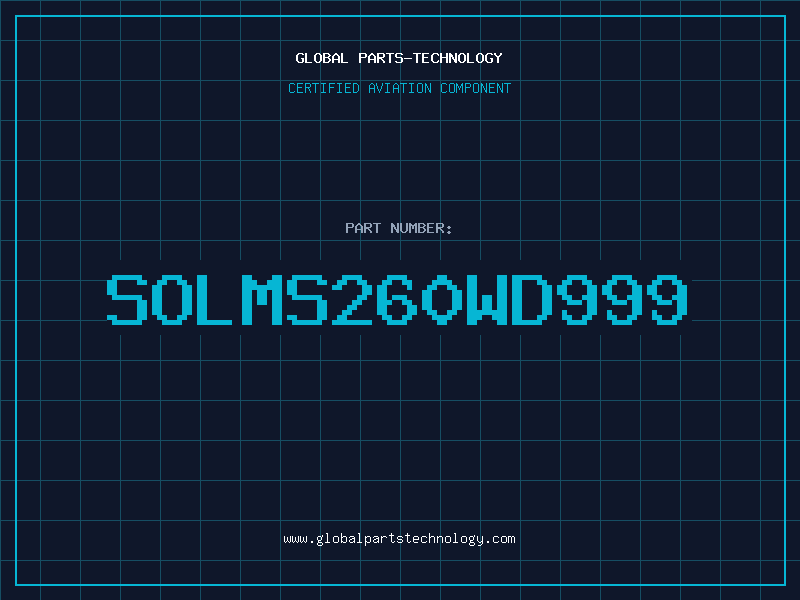Click the GLOBAL PARTS-TECHNOLOGY heading
The height and width of the screenshot is (600, 800).
click(x=399, y=58)
